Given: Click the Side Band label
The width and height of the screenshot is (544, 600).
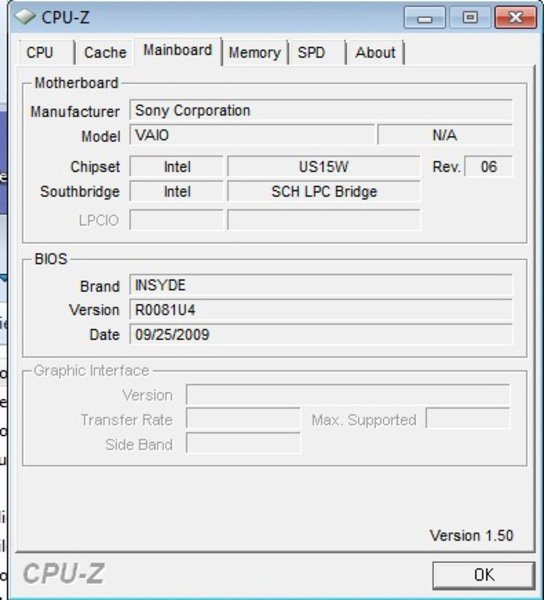Looking at the screenshot, I should (139, 445).
